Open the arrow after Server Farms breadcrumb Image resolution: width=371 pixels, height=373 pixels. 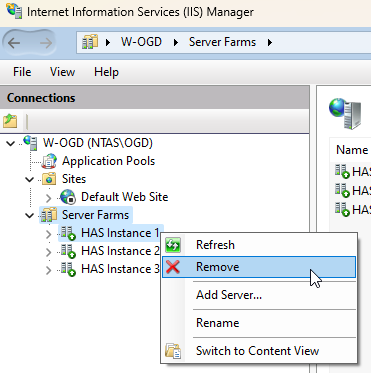(x=270, y=43)
